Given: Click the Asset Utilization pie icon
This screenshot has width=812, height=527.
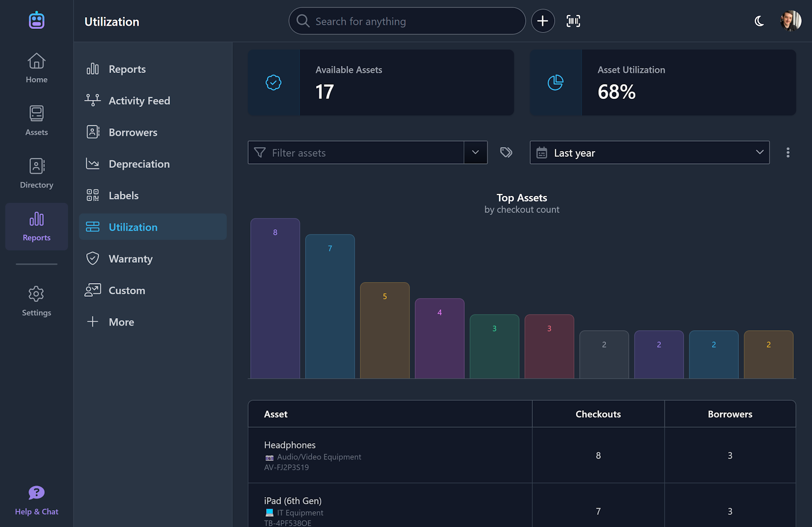Looking at the screenshot, I should 556,82.
